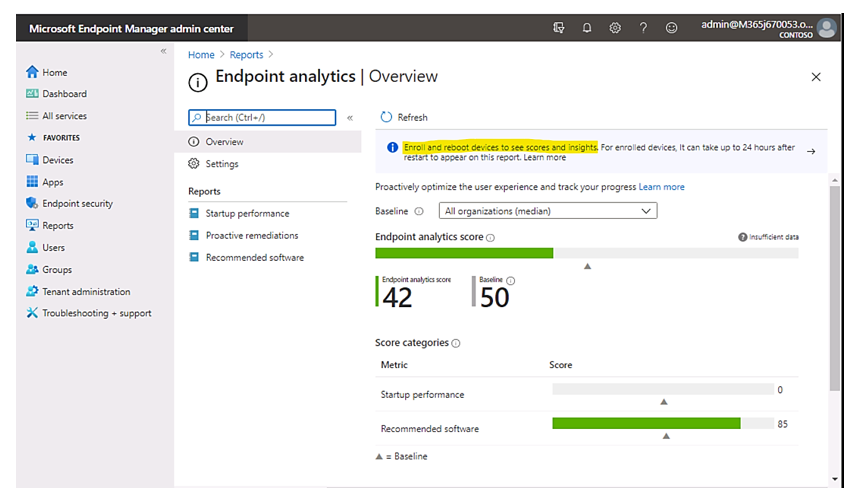
Task: Collapse the left navigation sidebar
Action: [163, 51]
